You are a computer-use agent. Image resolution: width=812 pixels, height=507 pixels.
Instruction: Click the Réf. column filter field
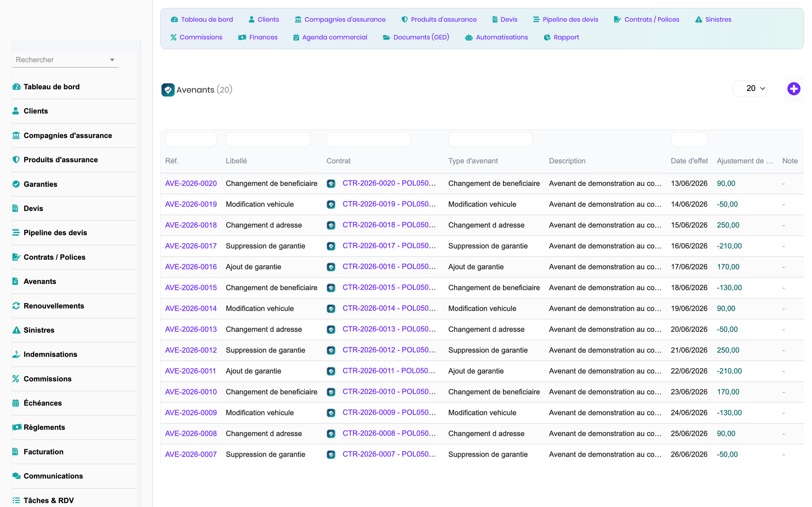191,139
